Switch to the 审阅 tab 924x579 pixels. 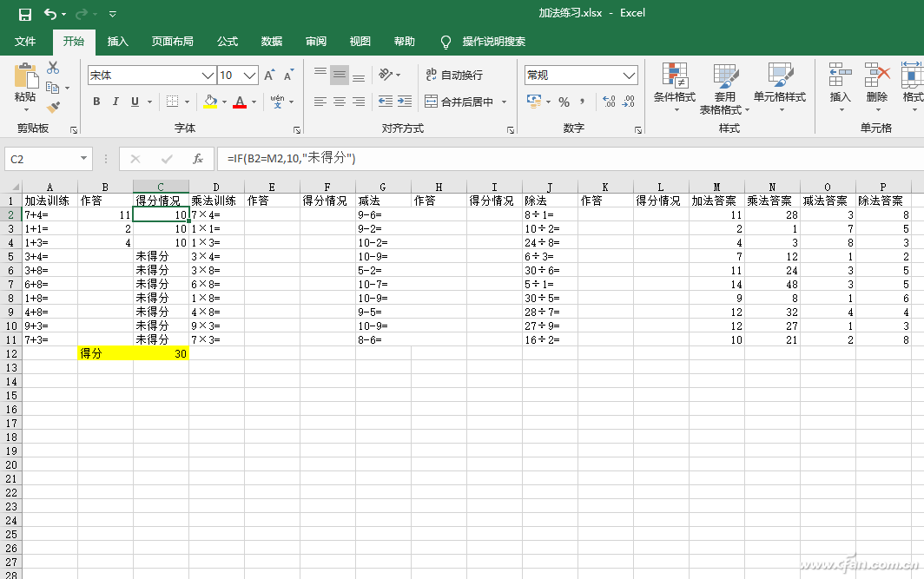[316, 41]
